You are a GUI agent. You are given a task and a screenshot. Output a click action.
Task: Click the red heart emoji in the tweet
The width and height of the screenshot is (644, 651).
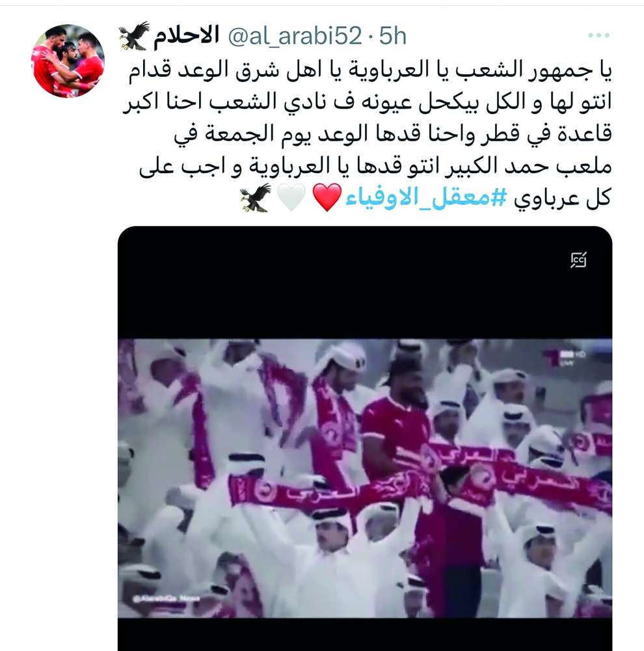coord(327,197)
